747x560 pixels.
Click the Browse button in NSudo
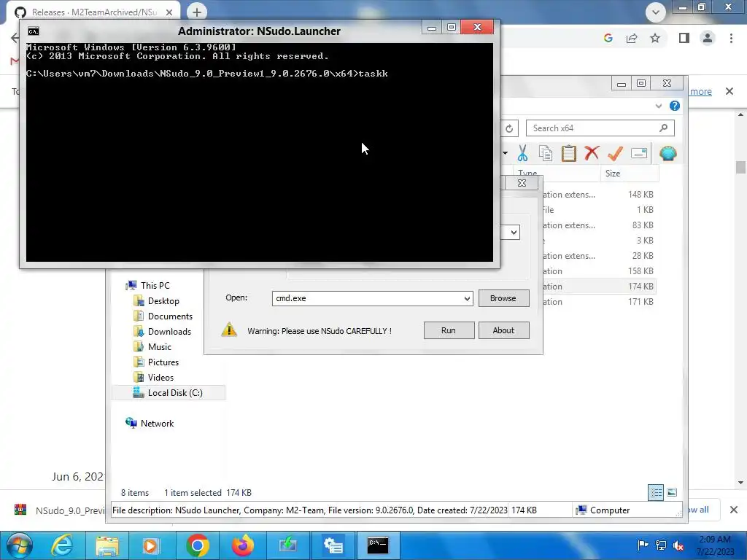pos(503,298)
